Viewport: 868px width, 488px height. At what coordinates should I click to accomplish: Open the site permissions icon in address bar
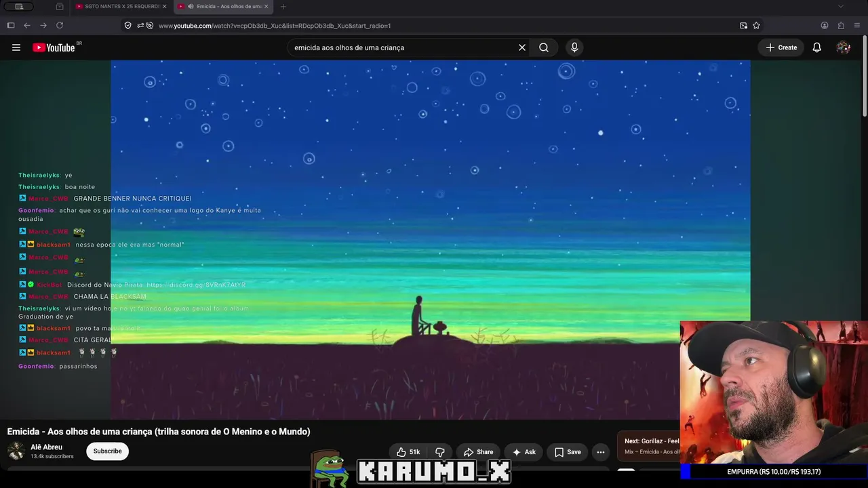tap(140, 26)
